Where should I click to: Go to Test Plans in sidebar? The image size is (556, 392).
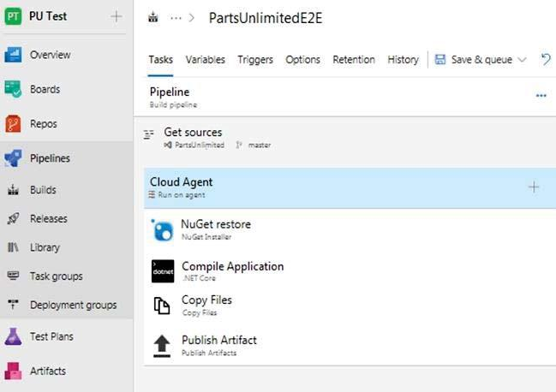(x=51, y=336)
